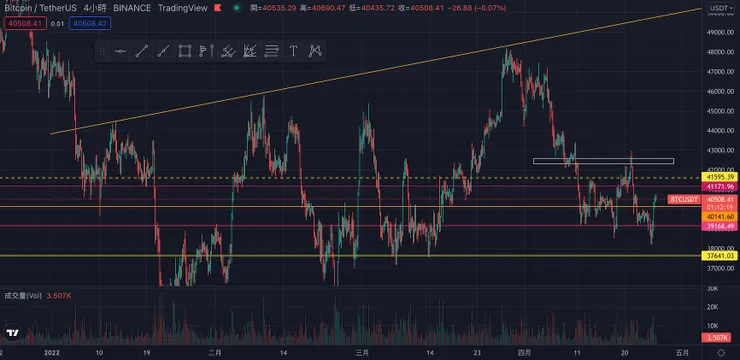This screenshot has width=740, height=360.
Task: Open the USDT currency dropdown
Action: click(x=721, y=8)
